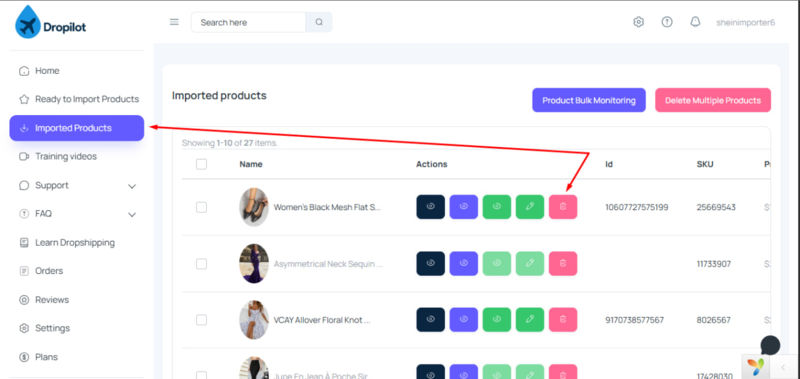
Task: Click the help circle icon in header
Action: [667, 22]
